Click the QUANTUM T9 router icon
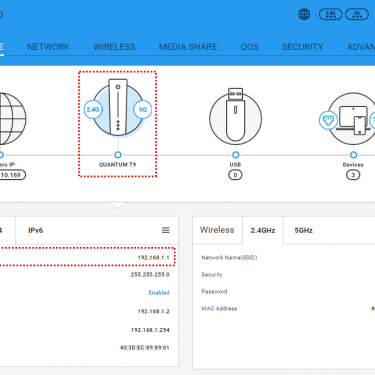375x375 pixels. (x=118, y=107)
